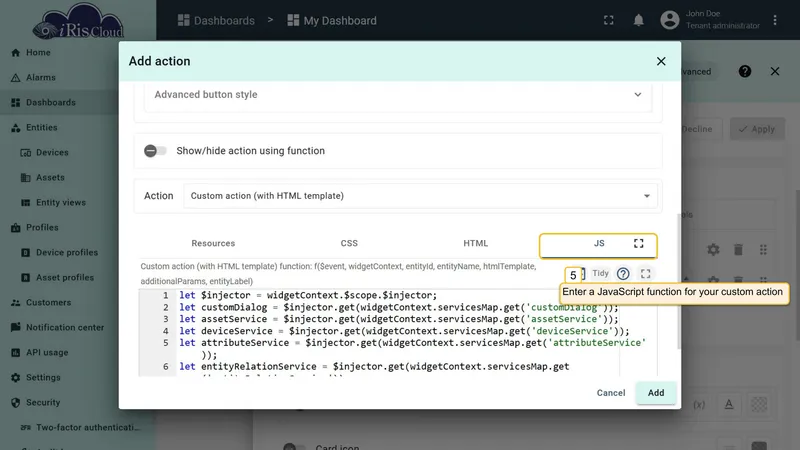Expand Advanced button style section
Viewport: 800px width, 450px height.
pyautogui.click(x=397, y=95)
